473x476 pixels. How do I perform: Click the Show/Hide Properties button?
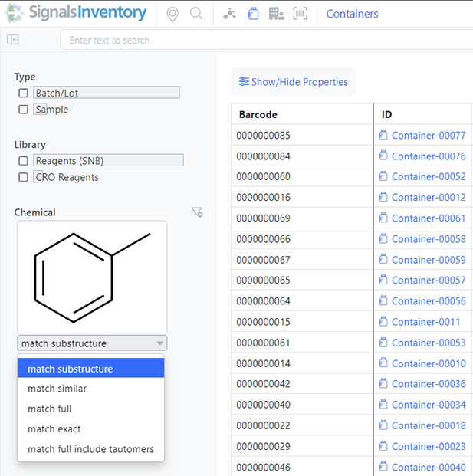(294, 82)
